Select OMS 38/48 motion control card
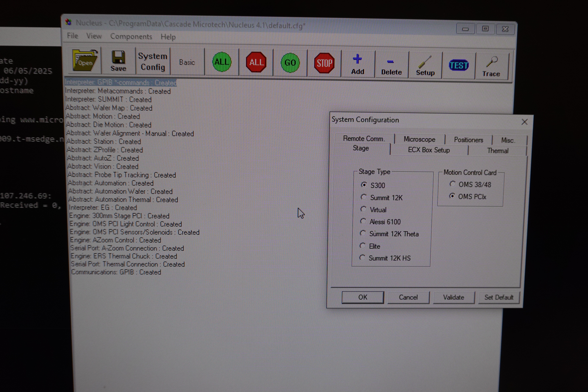Screen dimensions: 588x392 (452, 184)
